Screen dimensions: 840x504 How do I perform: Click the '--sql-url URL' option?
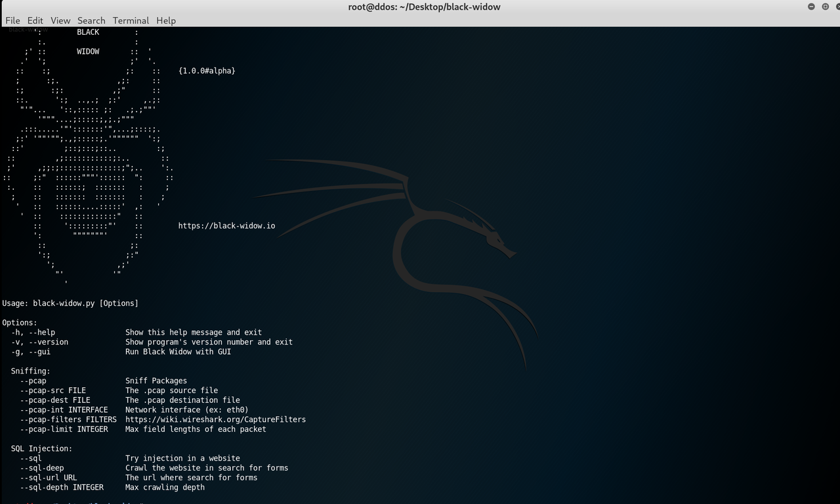pyautogui.click(x=49, y=478)
